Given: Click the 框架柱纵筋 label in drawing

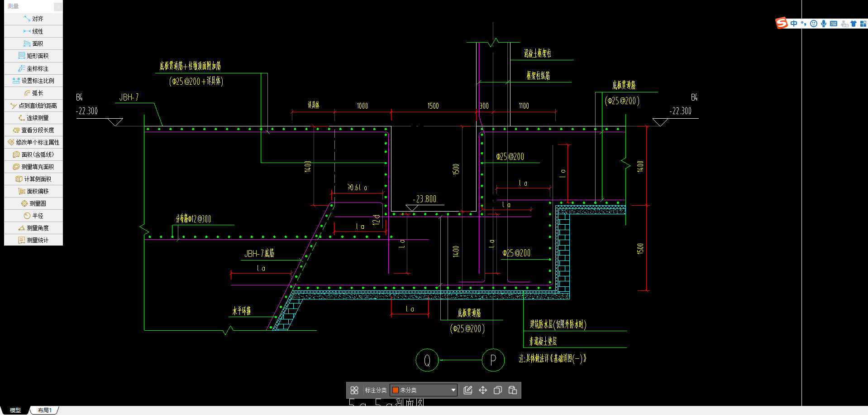Looking at the screenshot, I should click(x=538, y=76).
